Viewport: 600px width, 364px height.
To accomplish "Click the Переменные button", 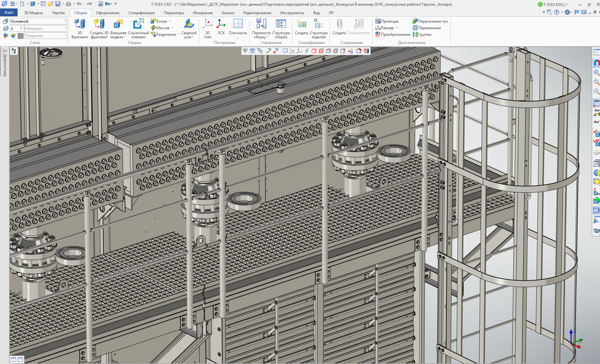I will pos(426,28).
